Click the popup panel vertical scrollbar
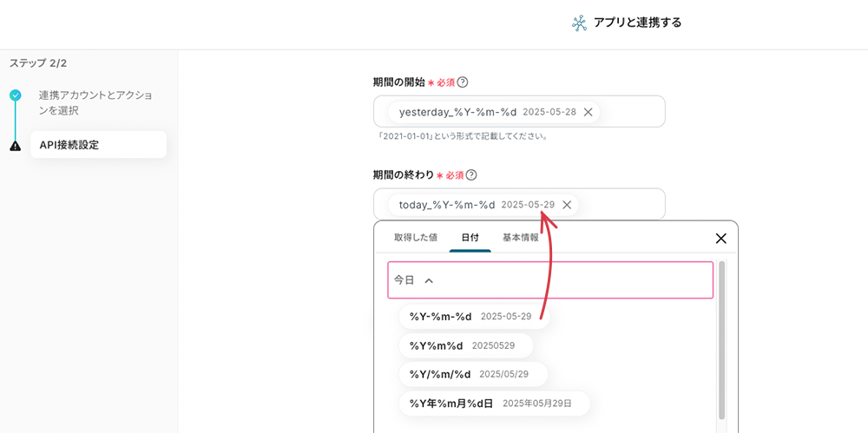The height and width of the screenshot is (433, 868). [722, 338]
